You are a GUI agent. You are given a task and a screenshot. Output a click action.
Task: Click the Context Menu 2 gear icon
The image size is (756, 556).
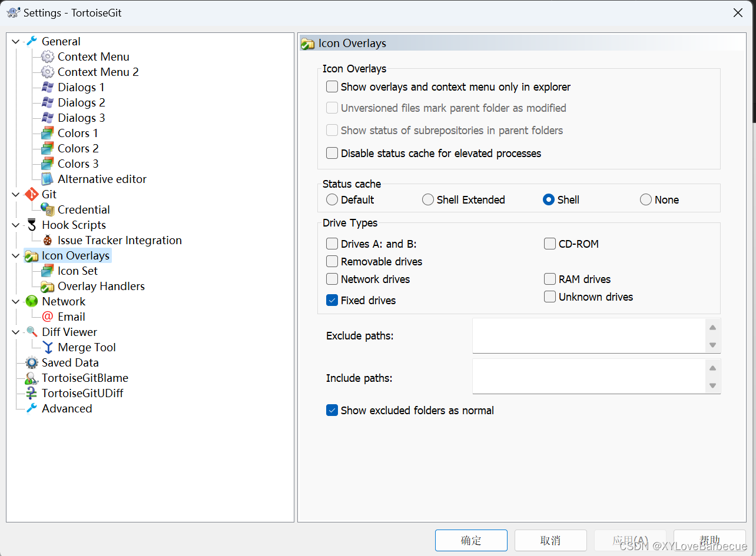48,72
